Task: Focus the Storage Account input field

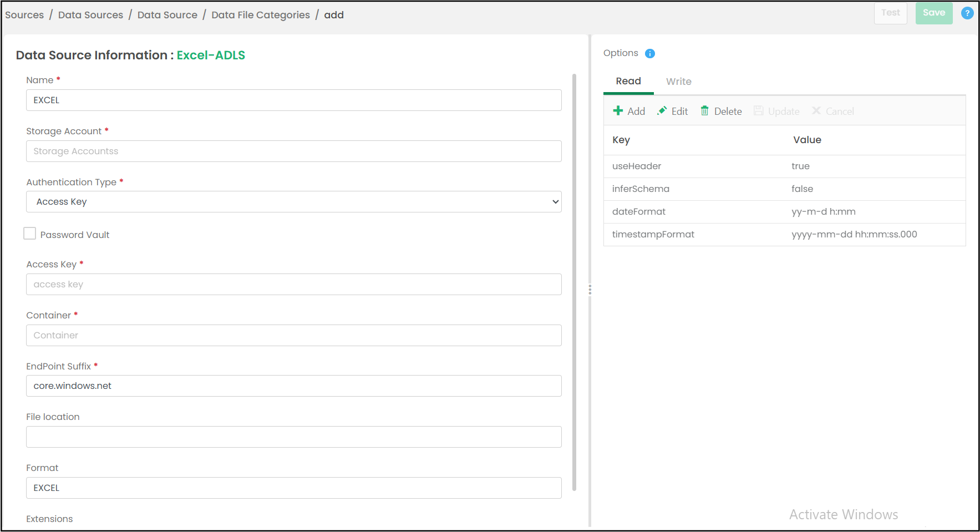Action: click(x=293, y=151)
